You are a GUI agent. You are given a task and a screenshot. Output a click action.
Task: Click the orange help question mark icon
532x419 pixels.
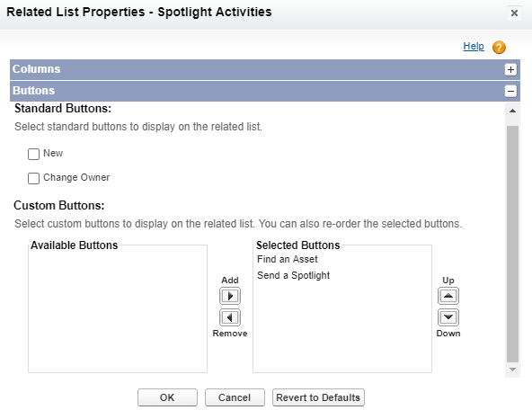click(x=499, y=47)
